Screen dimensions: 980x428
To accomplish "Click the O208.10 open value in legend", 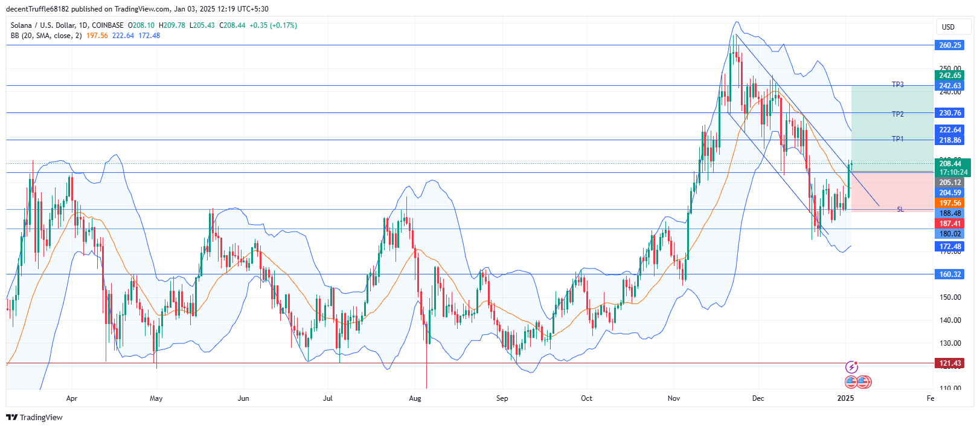I will pos(141,25).
